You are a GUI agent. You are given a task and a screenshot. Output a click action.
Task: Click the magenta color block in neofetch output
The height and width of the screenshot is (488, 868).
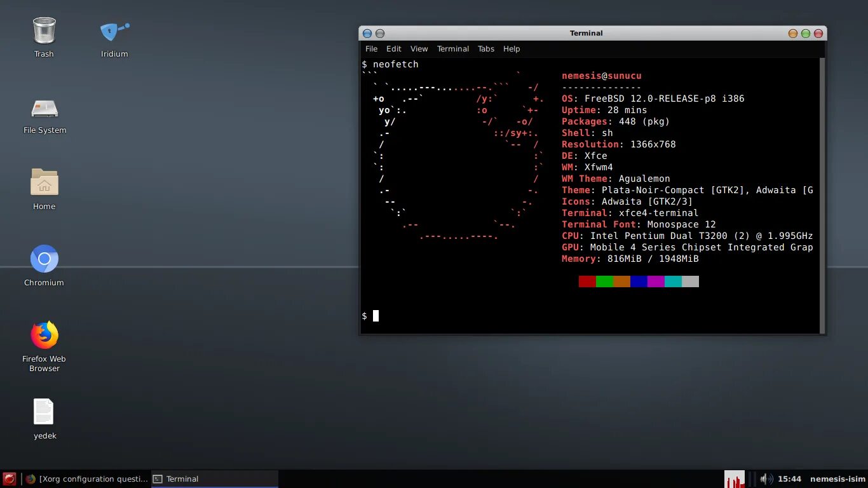[x=656, y=281]
